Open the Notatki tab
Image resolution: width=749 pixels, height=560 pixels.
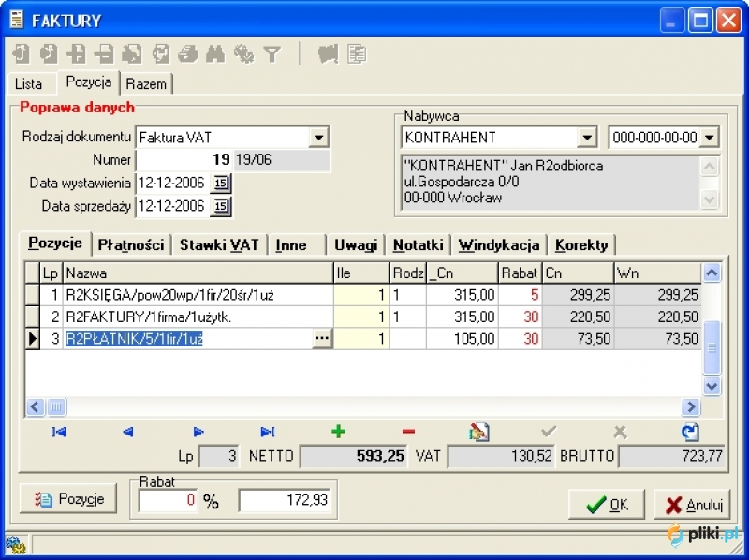point(418,245)
